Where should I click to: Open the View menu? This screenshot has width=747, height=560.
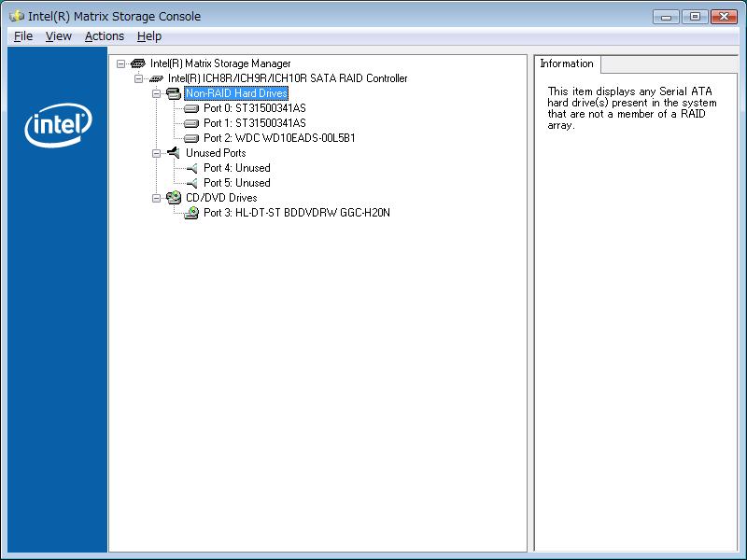coord(59,36)
